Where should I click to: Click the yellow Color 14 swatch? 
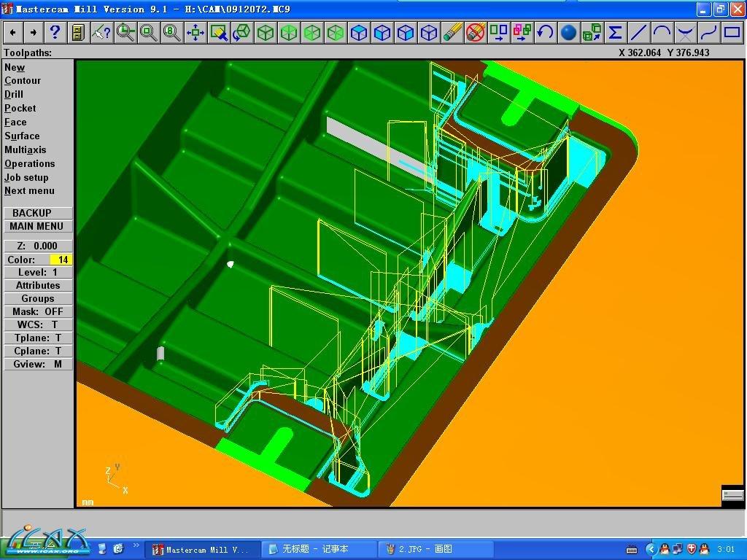point(61,260)
